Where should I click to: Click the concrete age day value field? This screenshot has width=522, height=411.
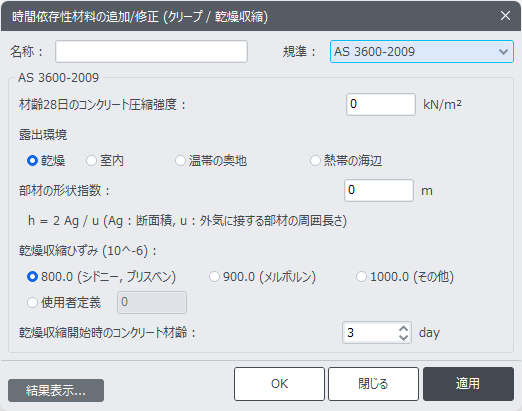point(371,333)
